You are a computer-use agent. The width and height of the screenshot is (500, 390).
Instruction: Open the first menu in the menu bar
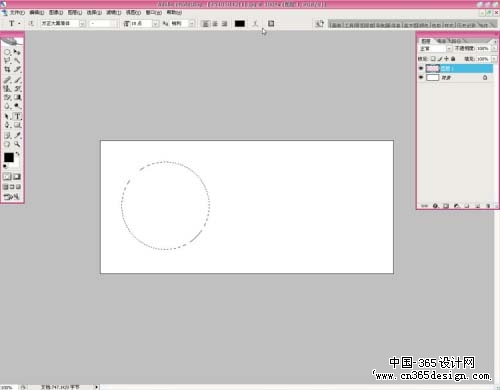tap(17, 13)
